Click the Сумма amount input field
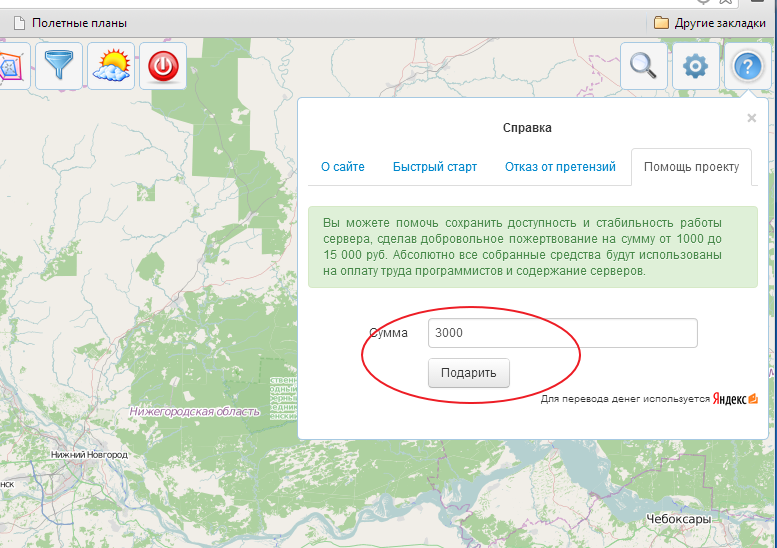777x548 pixels. pos(562,333)
